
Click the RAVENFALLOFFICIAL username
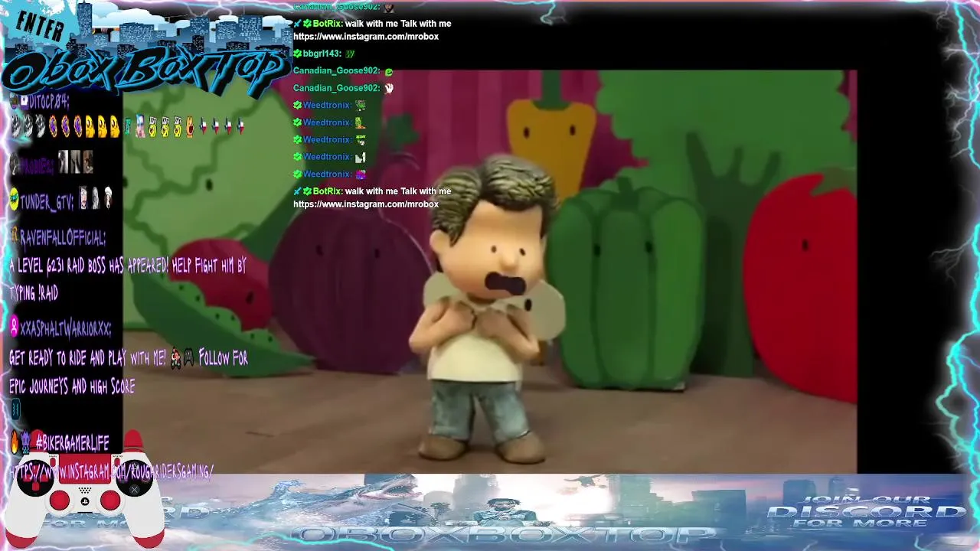coord(63,239)
